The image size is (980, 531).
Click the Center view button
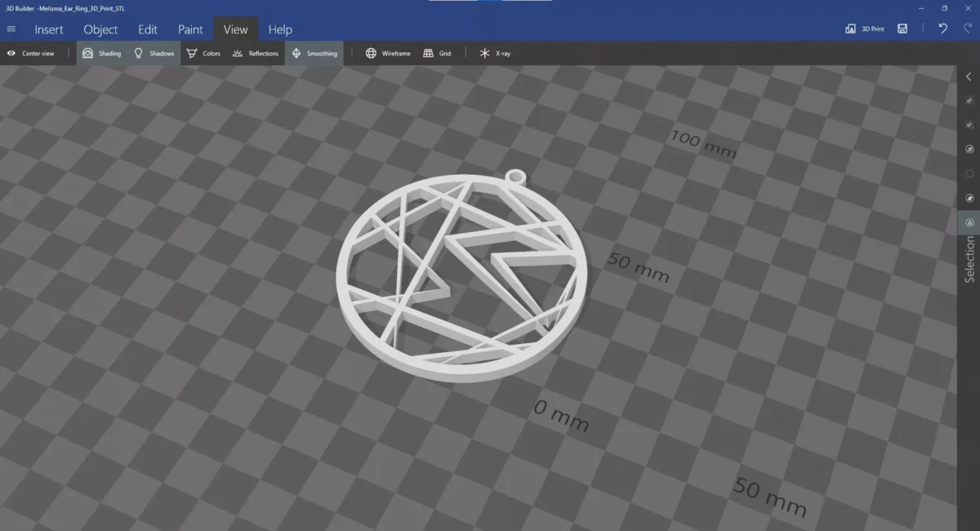click(31, 53)
